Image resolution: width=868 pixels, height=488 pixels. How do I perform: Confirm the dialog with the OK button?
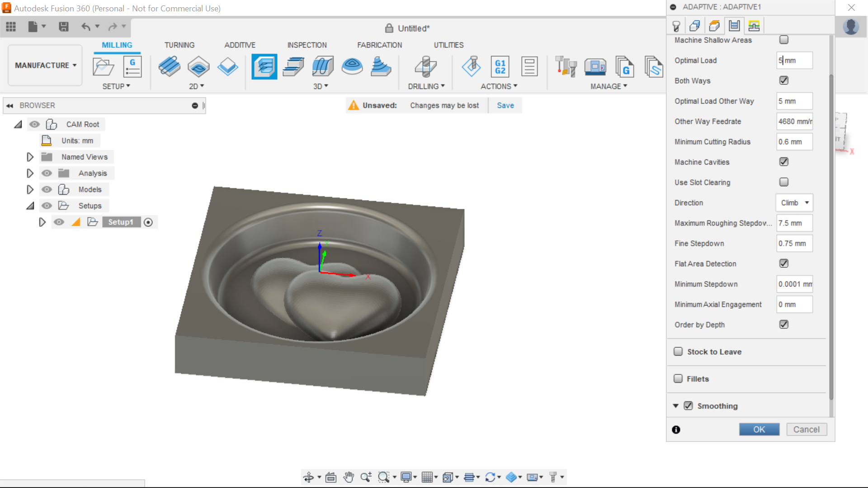pos(759,429)
